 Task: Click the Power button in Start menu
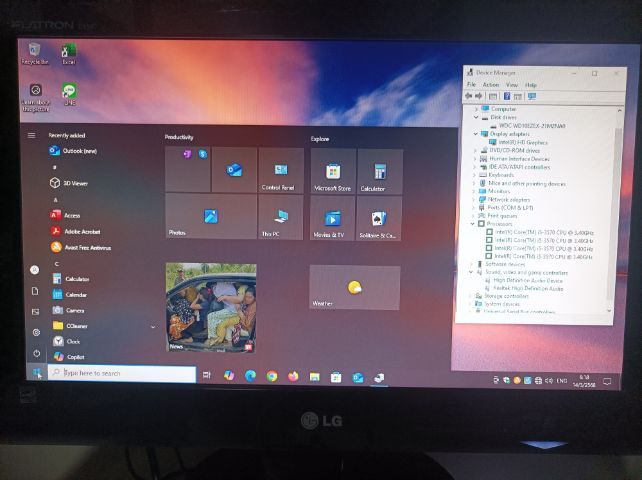(35, 353)
